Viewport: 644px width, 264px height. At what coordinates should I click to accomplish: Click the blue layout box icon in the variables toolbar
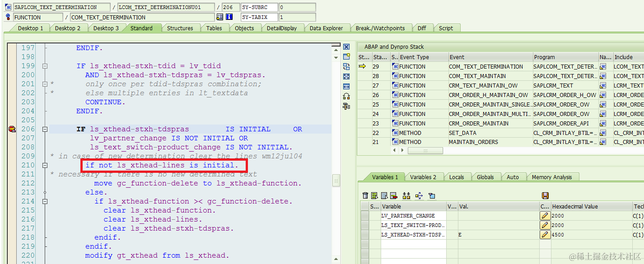click(x=432, y=195)
